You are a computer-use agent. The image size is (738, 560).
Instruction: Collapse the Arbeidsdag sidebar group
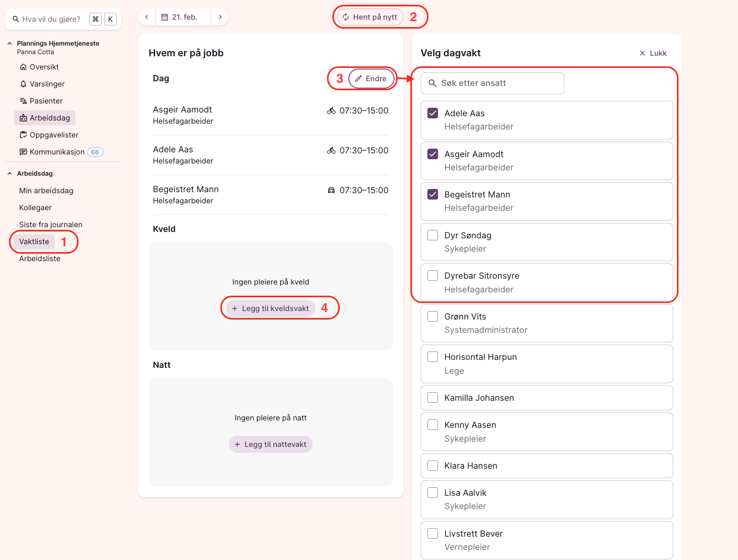click(x=10, y=174)
